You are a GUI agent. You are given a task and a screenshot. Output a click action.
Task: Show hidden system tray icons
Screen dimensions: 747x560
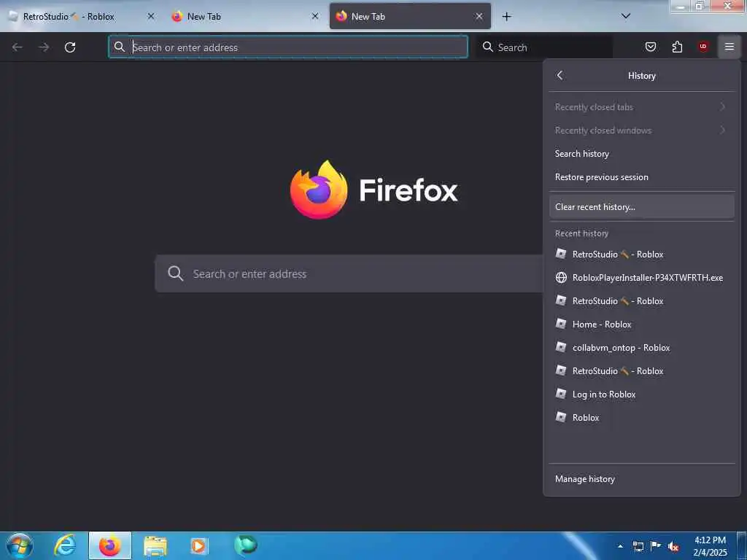620,546
